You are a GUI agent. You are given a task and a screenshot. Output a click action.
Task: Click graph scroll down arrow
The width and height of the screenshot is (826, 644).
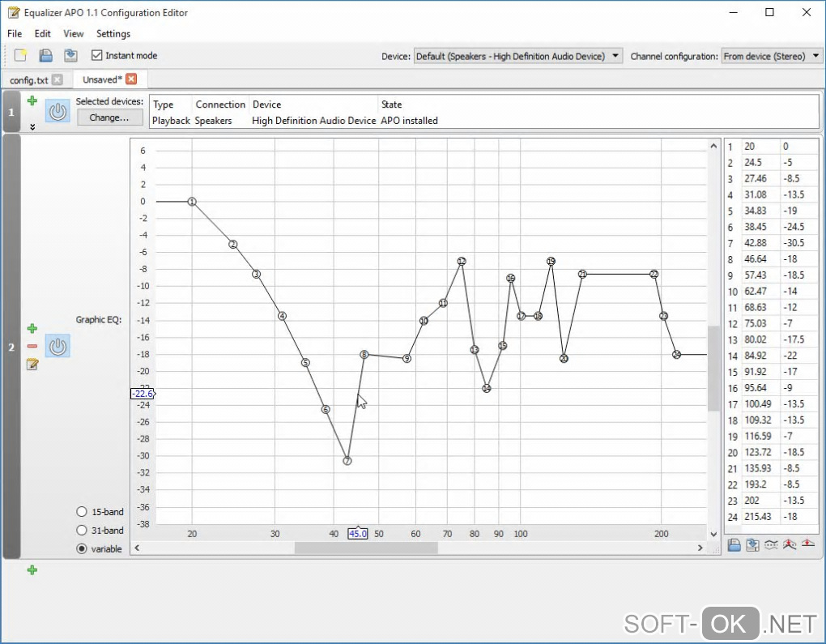[x=713, y=534]
